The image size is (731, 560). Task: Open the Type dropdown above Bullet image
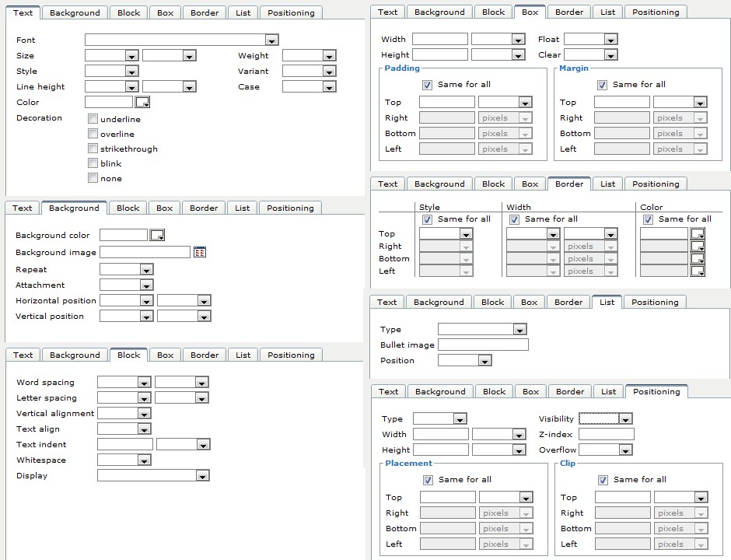click(482, 329)
